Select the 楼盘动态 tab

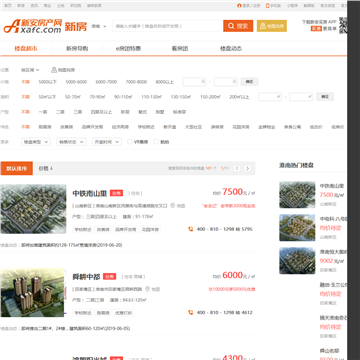pos(231,48)
